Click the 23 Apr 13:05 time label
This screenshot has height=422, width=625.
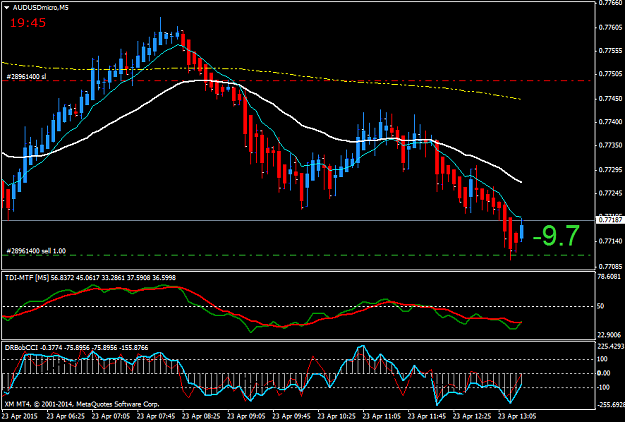(x=518, y=416)
